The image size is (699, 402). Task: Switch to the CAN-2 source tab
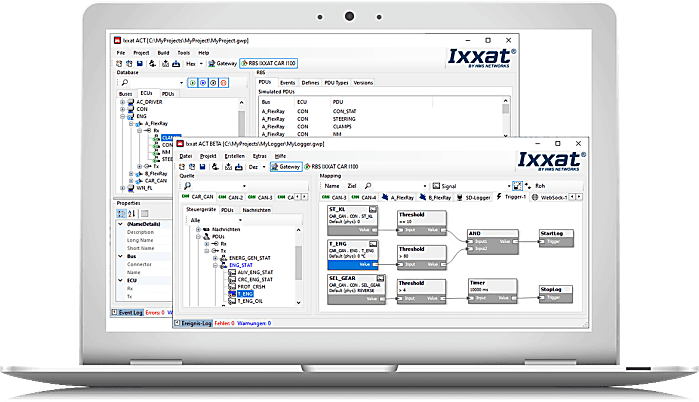pos(231,197)
